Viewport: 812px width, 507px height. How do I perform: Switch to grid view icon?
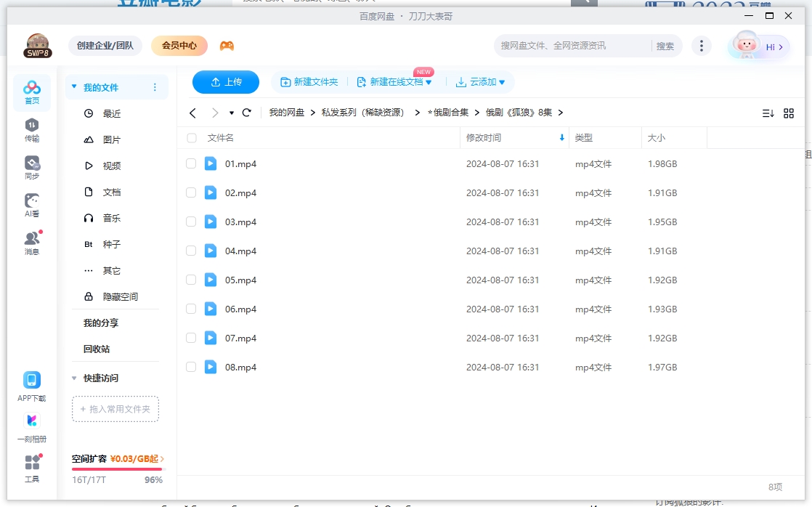(788, 113)
